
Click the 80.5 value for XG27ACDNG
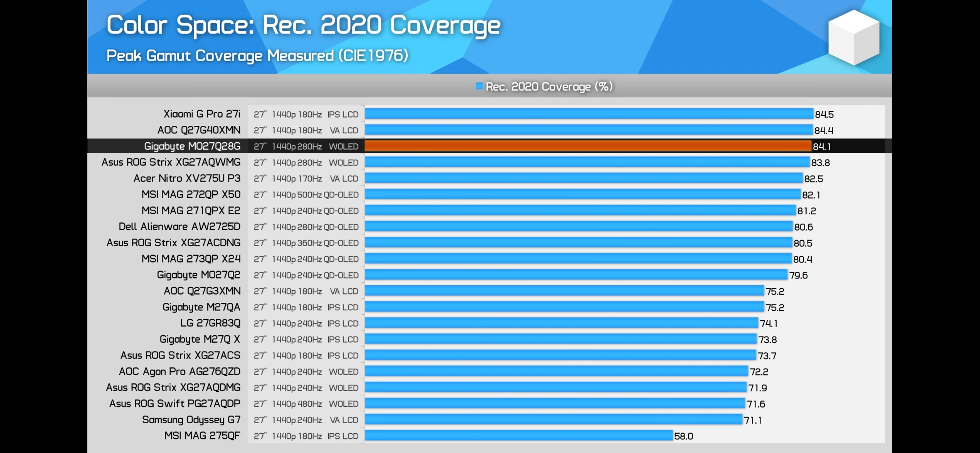[803, 243]
